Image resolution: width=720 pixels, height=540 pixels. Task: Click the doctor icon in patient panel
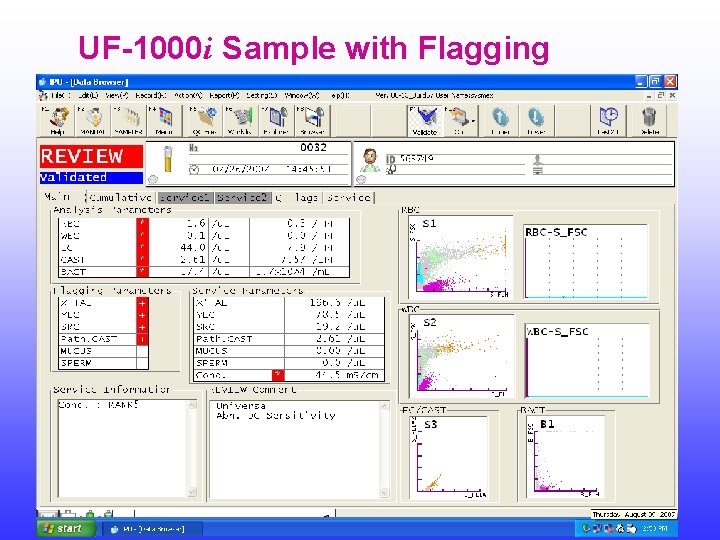click(537, 160)
